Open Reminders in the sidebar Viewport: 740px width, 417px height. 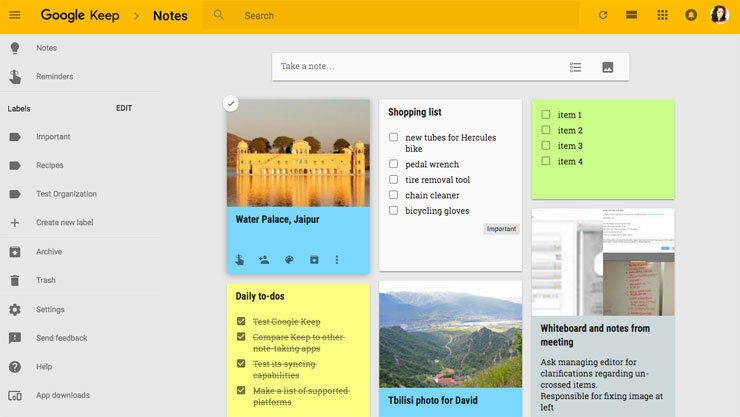click(55, 76)
